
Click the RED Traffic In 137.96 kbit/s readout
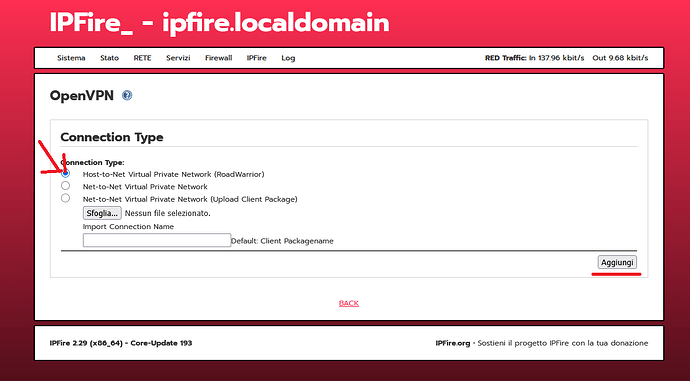click(535, 58)
